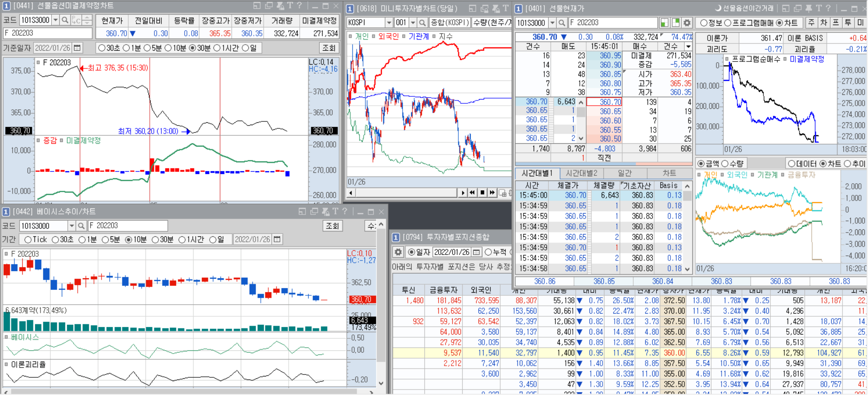The image size is (868, 395).
Task: Select 일 interval in 0441 chart
Action: point(249,48)
